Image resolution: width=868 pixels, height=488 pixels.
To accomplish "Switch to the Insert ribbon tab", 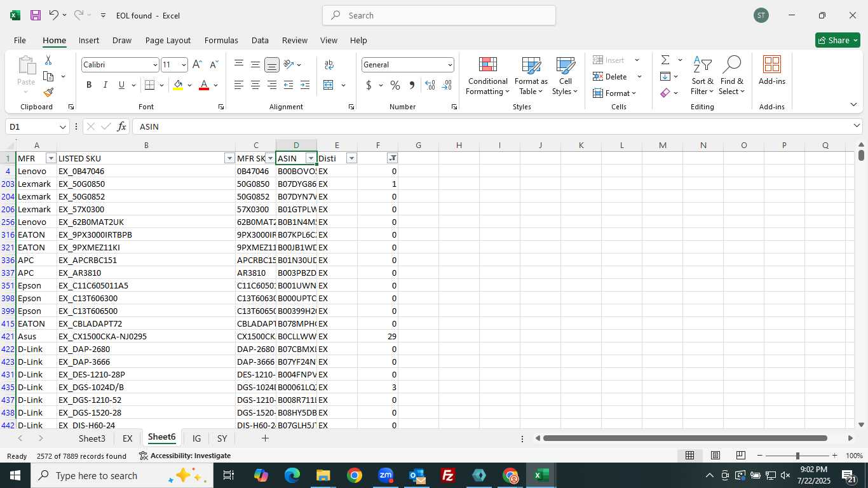I will 89,40.
